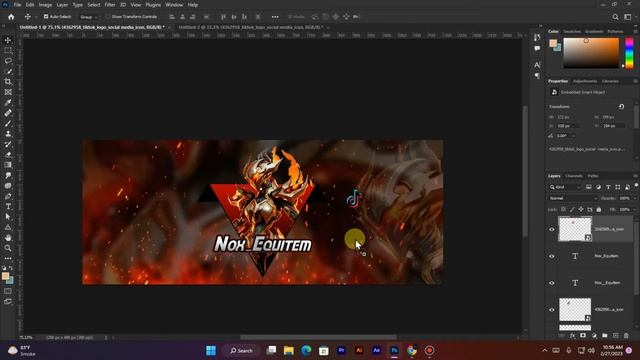Switch to the Channels tab
The height and width of the screenshot is (360, 640).
click(x=573, y=176)
